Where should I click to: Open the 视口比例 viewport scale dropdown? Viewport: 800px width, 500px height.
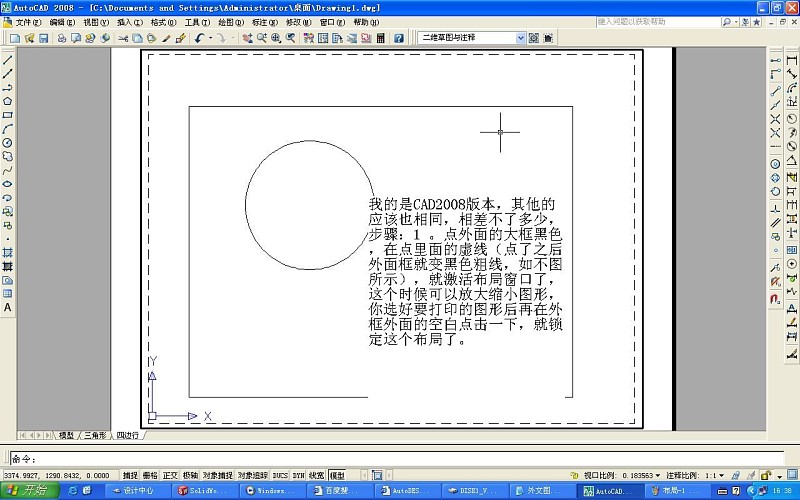click(658, 476)
